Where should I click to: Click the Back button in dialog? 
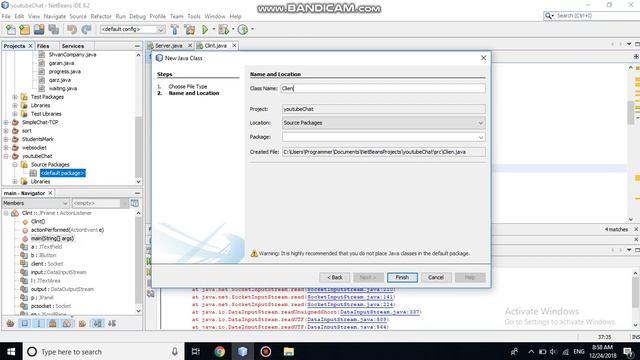335,277
